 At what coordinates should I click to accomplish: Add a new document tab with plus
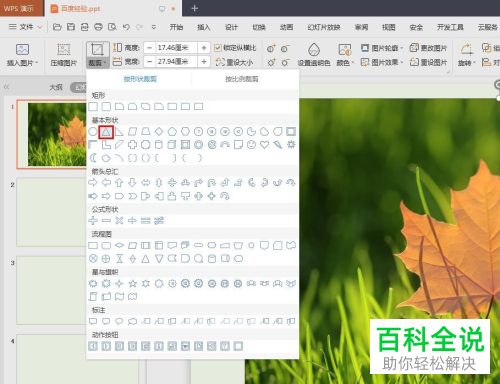(195, 8)
